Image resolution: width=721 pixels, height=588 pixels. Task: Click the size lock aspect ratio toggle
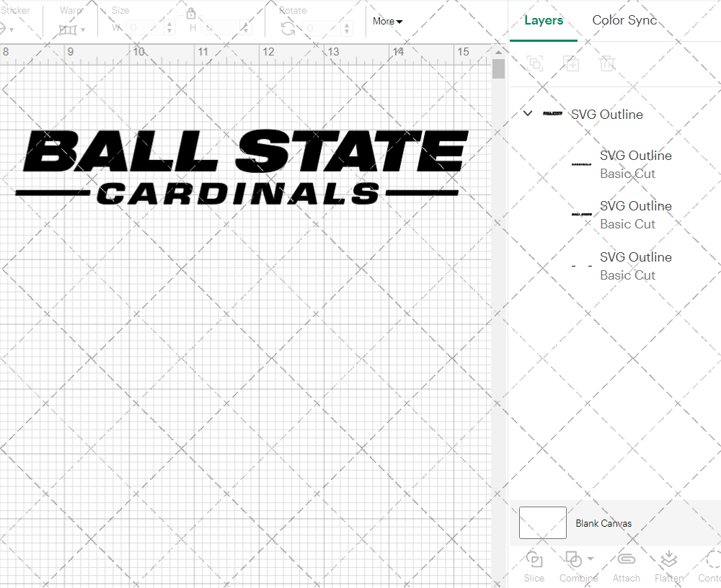(x=191, y=13)
